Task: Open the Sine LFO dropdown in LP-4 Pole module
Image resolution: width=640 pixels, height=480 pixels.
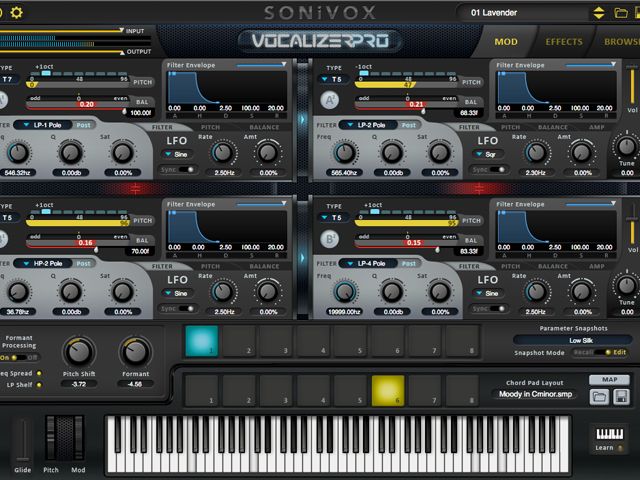Action: point(487,293)
